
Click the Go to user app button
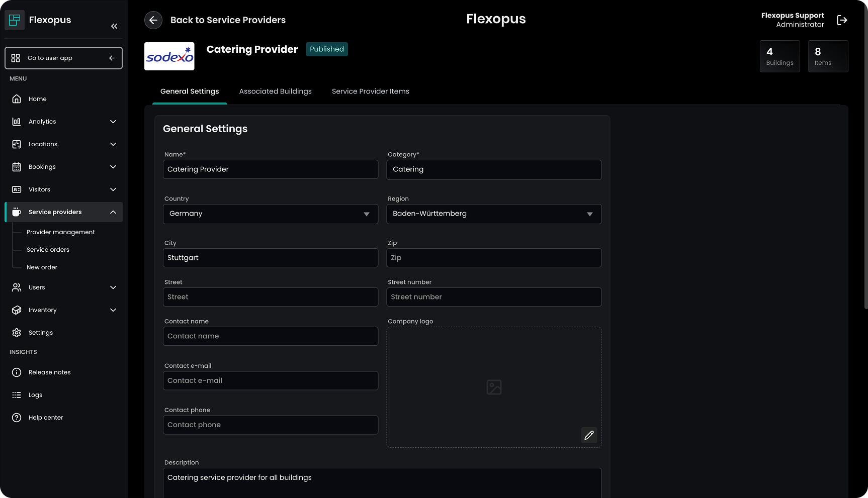63,58
